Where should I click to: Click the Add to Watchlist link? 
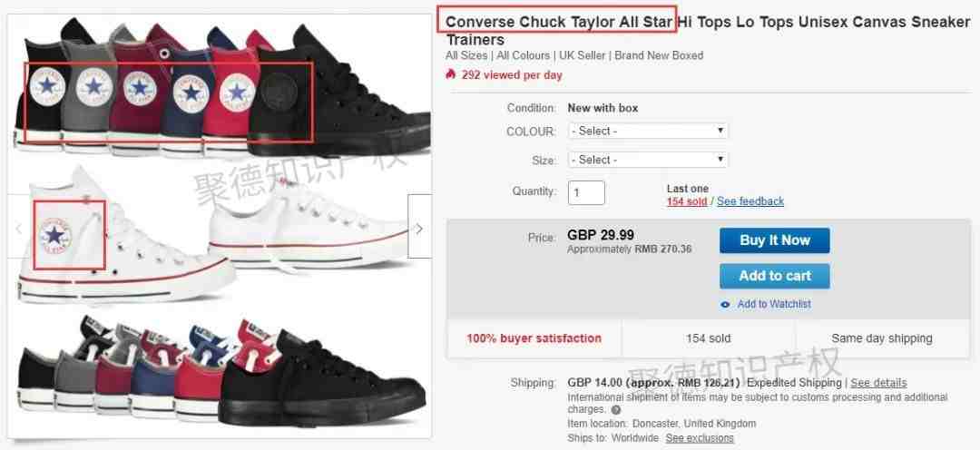774,304
